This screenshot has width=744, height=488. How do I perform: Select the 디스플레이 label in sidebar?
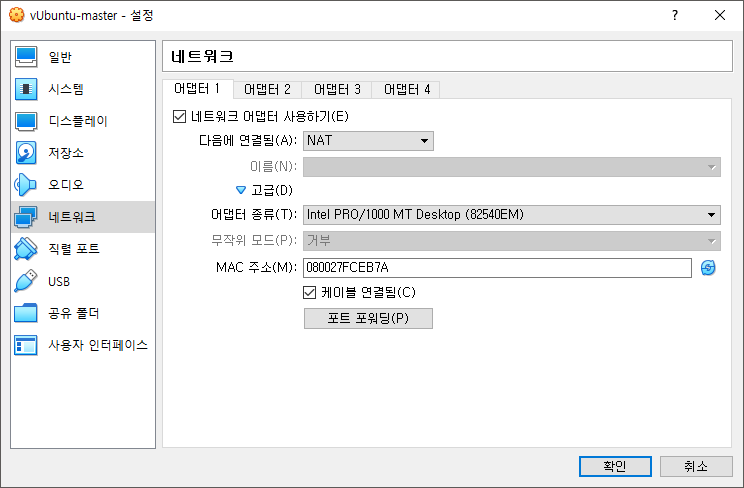78,121
